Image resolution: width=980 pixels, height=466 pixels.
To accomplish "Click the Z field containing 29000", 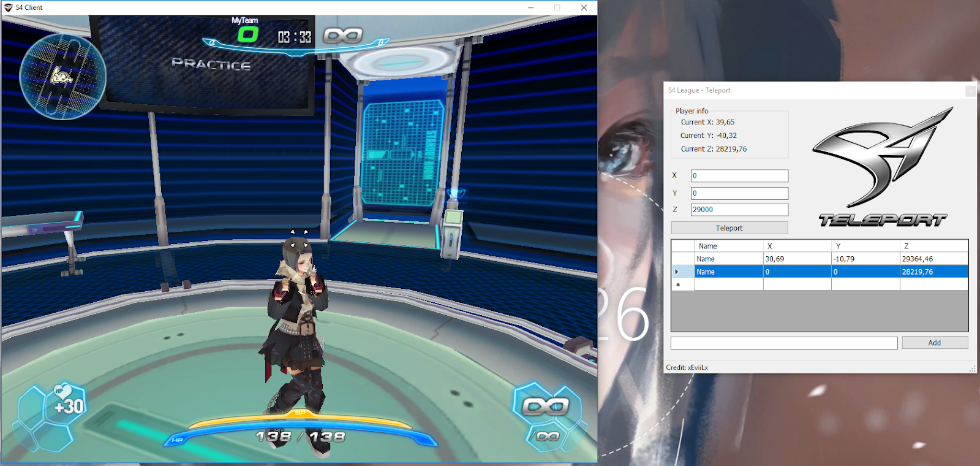I will pos(739,210).
